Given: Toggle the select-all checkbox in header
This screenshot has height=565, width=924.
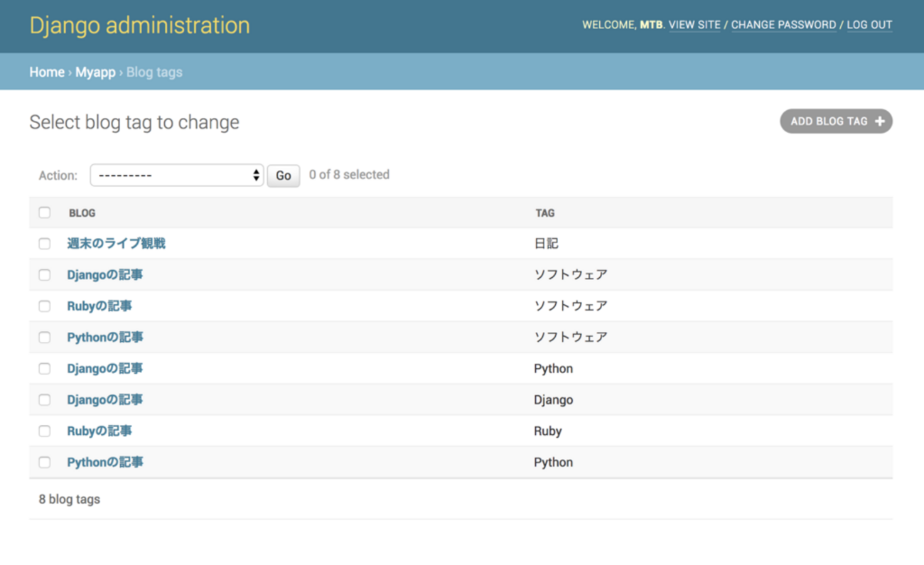Looking at the screenshot, I should [x=45, y=212].
